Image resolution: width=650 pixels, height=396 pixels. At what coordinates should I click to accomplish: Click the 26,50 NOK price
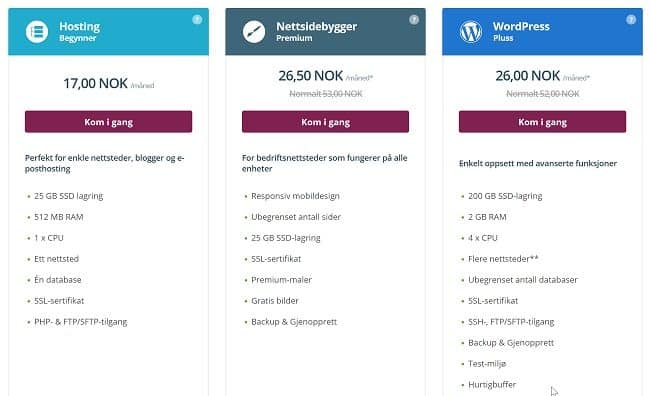[311, 76]
